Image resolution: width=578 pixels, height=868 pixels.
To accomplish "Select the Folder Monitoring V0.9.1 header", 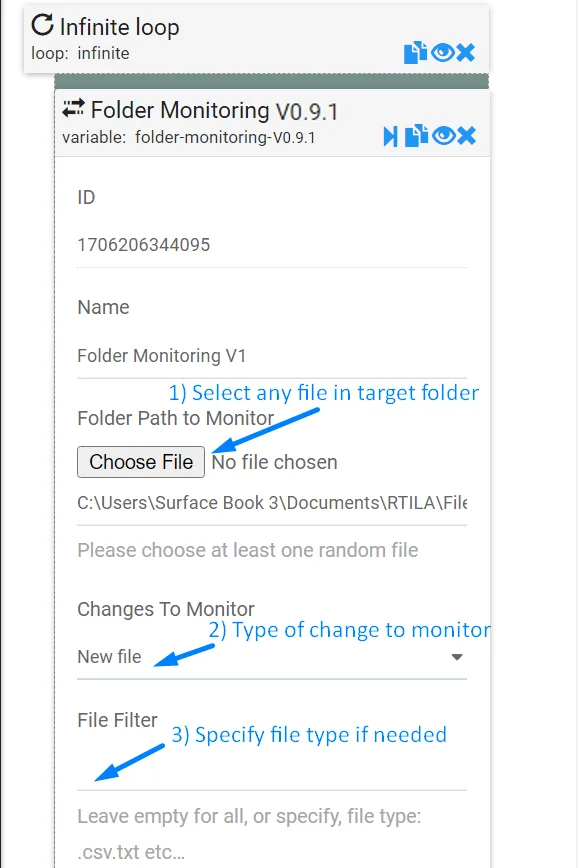I will pyautogui.click(x=214, y=110).
